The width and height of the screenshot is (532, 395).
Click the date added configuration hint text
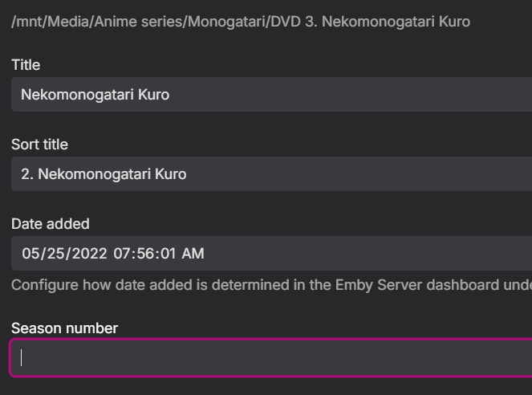point(271,285)
